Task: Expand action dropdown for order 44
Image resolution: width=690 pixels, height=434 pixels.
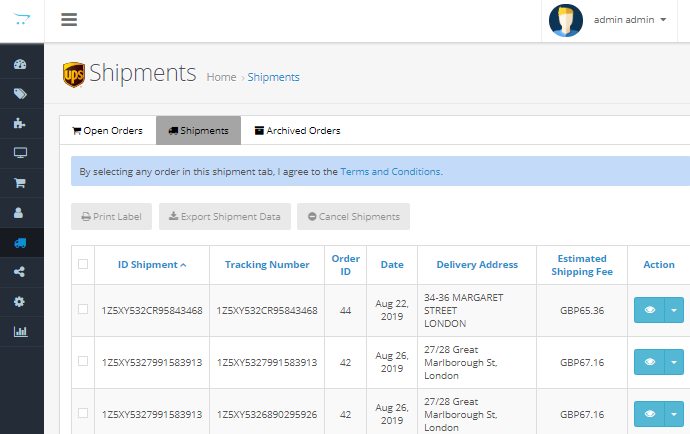Action: pyautogui.click(x=674, y=310)
